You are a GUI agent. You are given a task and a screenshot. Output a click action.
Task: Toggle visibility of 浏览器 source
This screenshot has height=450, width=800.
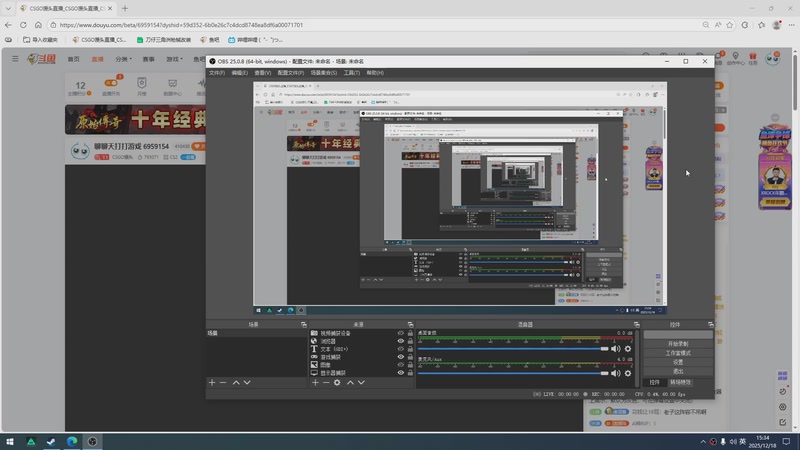[x=401, y=341]
